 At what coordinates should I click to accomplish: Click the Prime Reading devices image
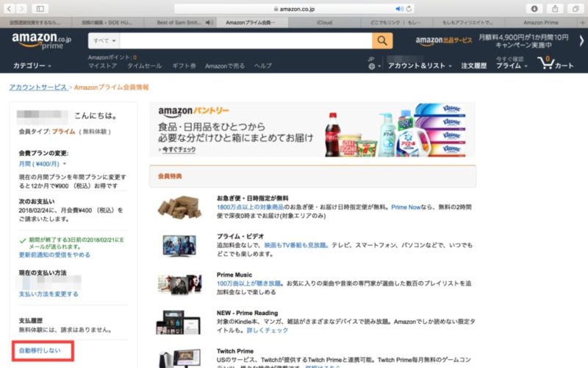point(179,322)
